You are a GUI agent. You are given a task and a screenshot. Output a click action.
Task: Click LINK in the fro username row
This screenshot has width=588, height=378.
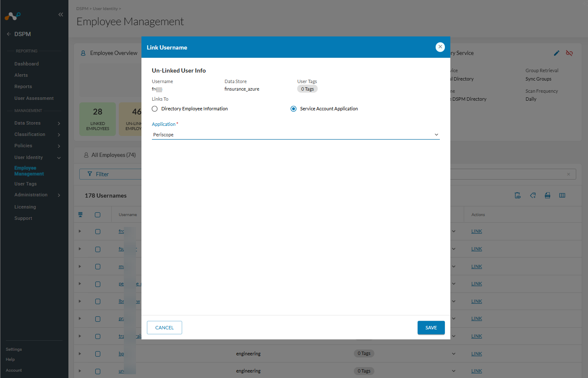476,231
